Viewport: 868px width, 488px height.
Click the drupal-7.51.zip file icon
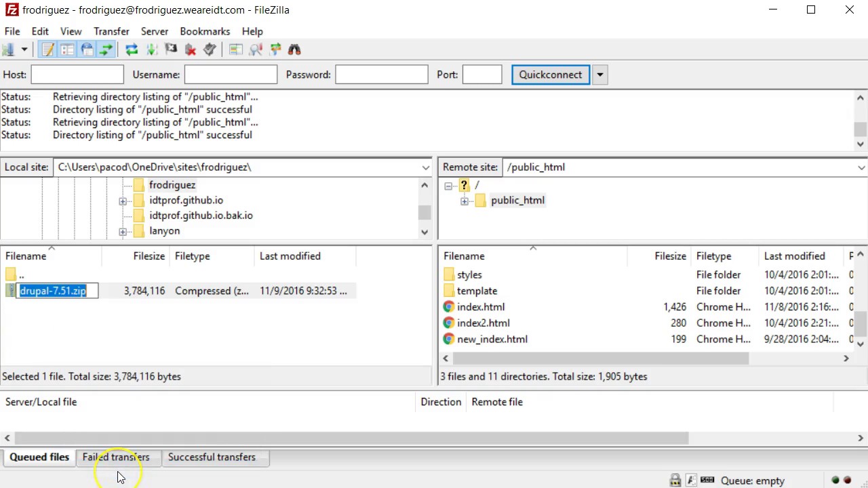10,291
